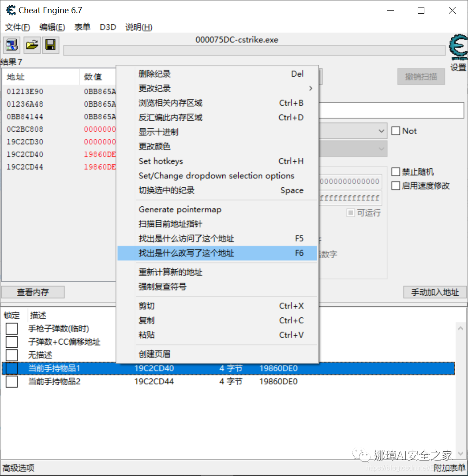
Task: Select 更改颜色 in context menu
Action: [217, 147]
